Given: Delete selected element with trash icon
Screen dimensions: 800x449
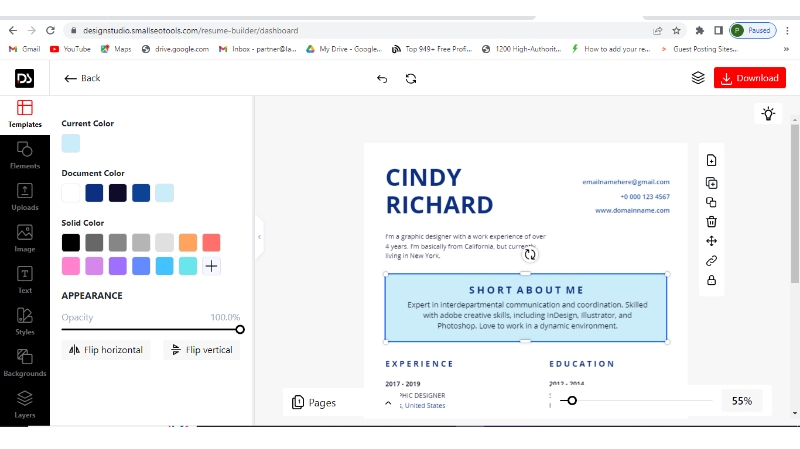Looking at the screenshot, I should (711, 221).
